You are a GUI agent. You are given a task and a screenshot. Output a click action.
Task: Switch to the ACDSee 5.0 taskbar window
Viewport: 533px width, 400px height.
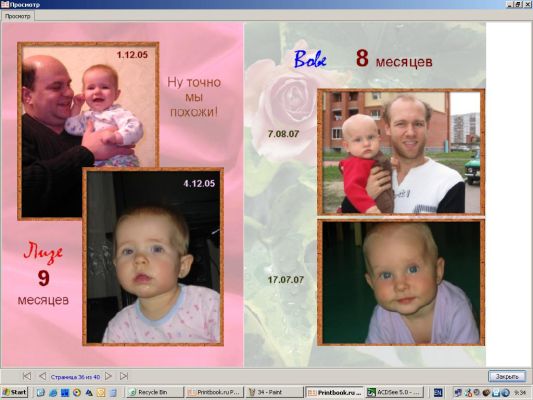(x=395, y=393)
